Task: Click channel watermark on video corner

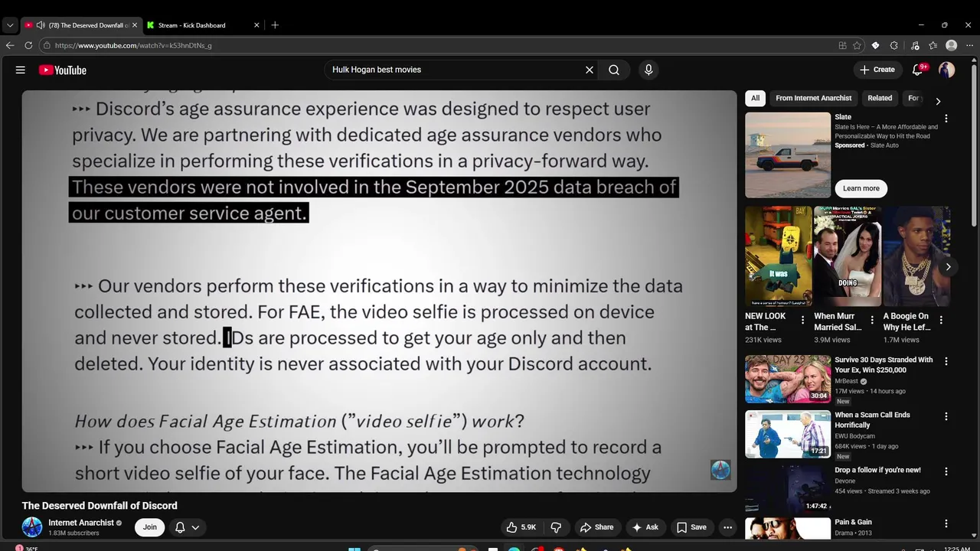Action: point(720,470)
